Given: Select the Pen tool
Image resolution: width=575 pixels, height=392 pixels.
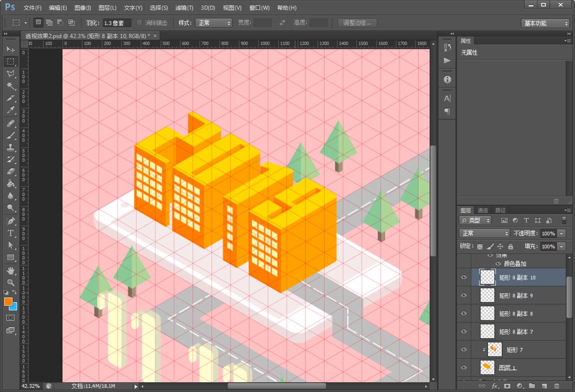Looking at the screenshot, I should (11, 221).
